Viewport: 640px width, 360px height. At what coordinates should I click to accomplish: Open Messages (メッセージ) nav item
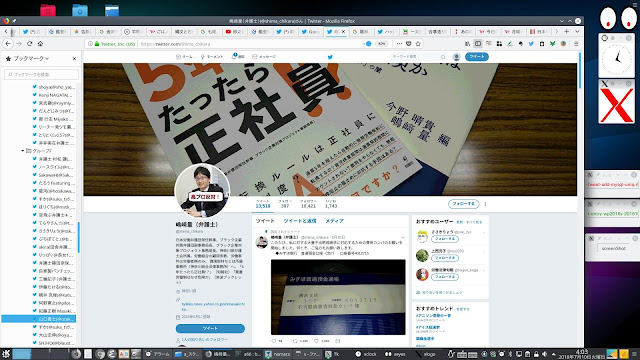click(x=264, y=57)
